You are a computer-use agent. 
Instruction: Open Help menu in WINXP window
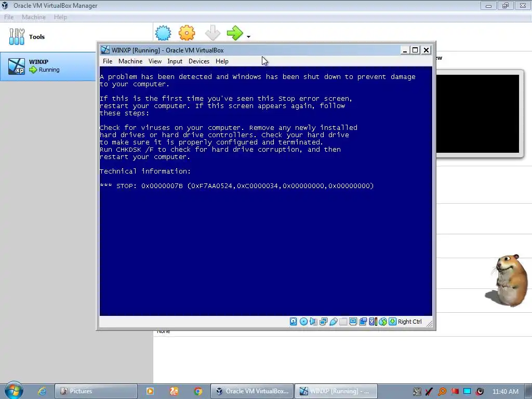(x=222, y=61)
